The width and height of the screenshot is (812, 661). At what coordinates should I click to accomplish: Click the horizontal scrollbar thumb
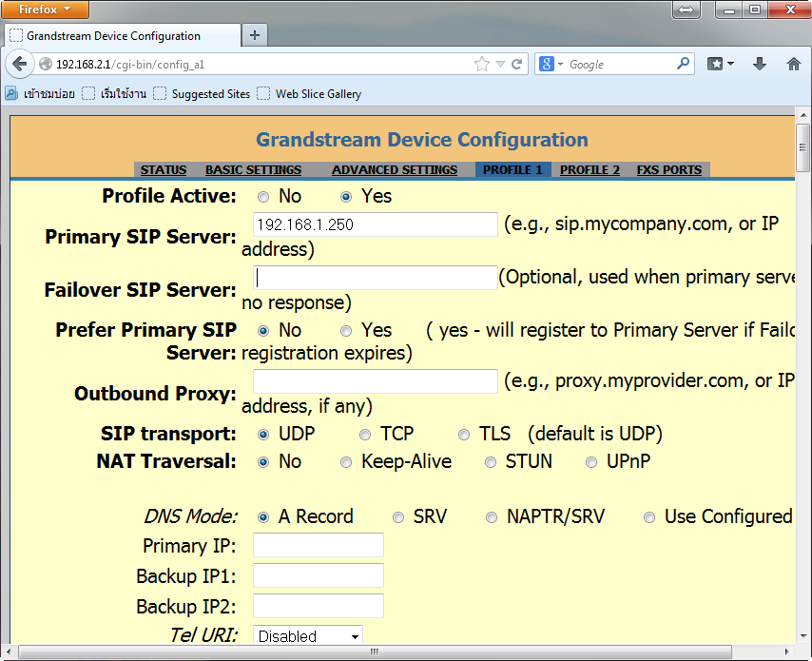click(375, 651)
